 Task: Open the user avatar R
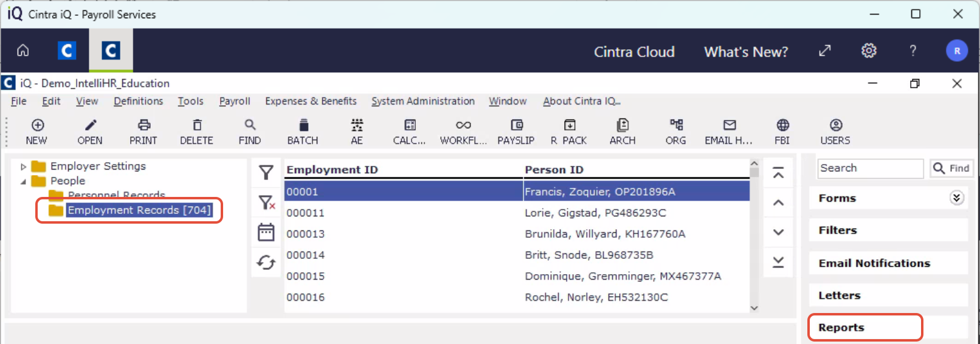957,50
